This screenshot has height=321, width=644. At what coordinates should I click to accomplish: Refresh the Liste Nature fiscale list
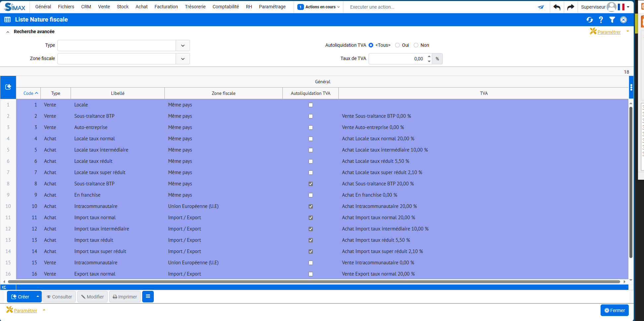590,20
